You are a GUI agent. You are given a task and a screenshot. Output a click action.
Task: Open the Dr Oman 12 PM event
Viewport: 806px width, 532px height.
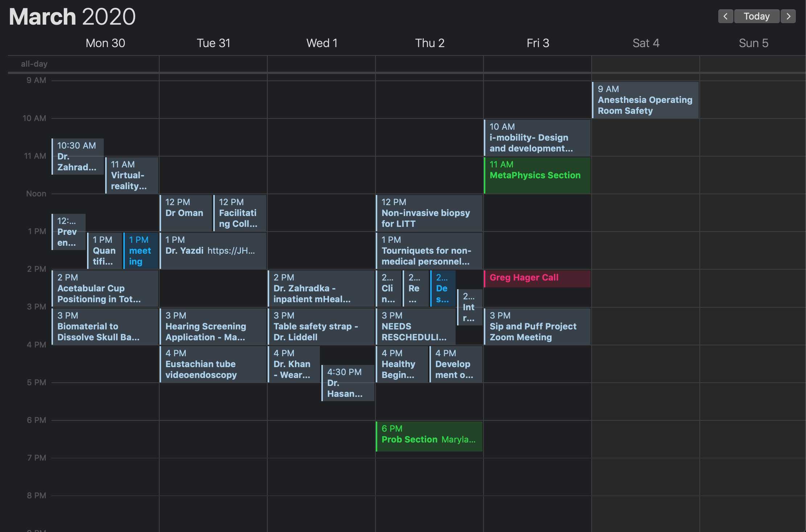(x=186, y=213)
